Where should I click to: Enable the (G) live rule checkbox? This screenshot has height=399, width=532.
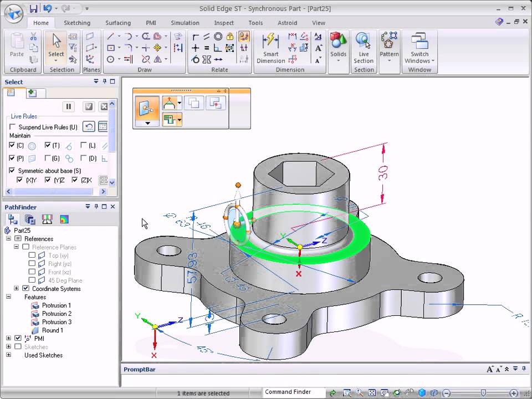tap(48, 158)
